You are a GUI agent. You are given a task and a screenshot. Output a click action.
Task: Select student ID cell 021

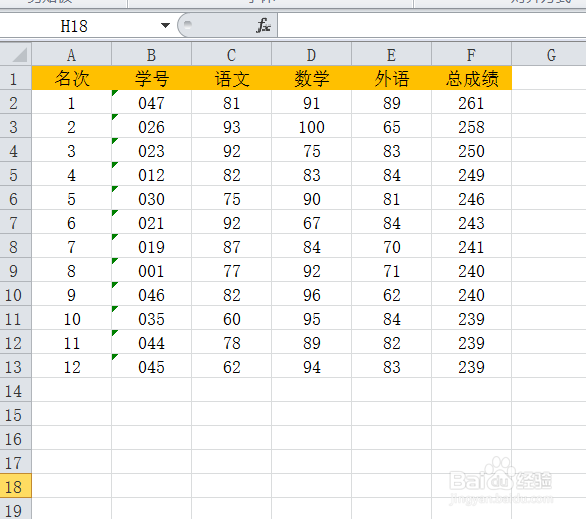click(151, 222)
